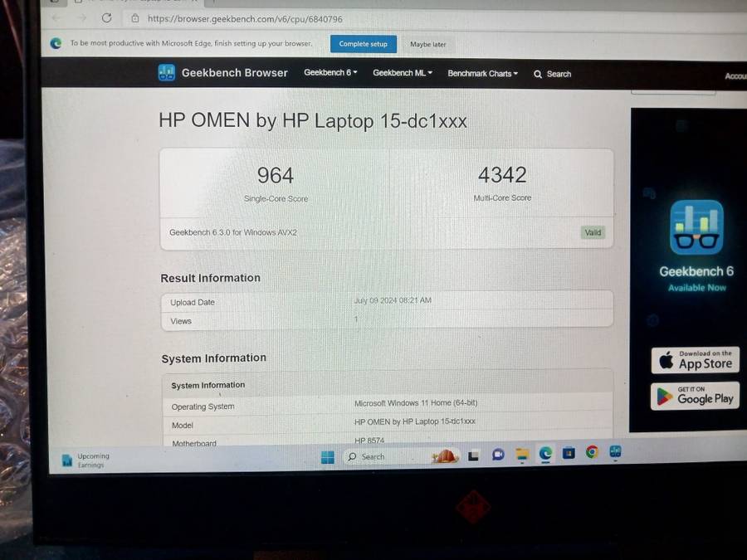Expand the Geekbench ML dropdown menu

(403, 73)
